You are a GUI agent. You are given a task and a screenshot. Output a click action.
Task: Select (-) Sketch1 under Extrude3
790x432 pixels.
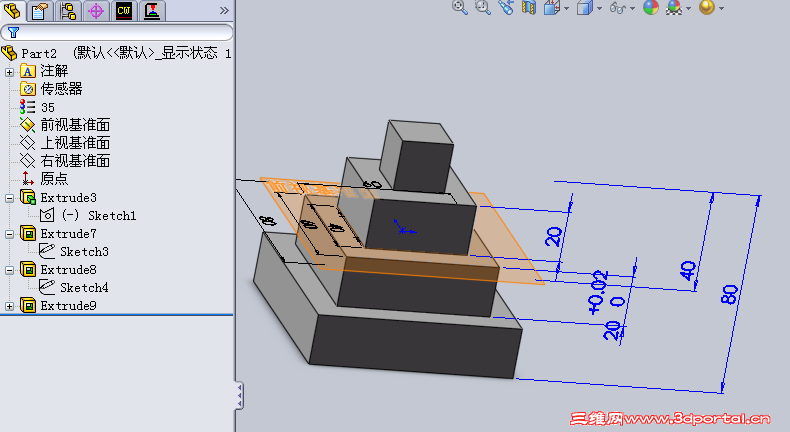[x=99, y=216]
